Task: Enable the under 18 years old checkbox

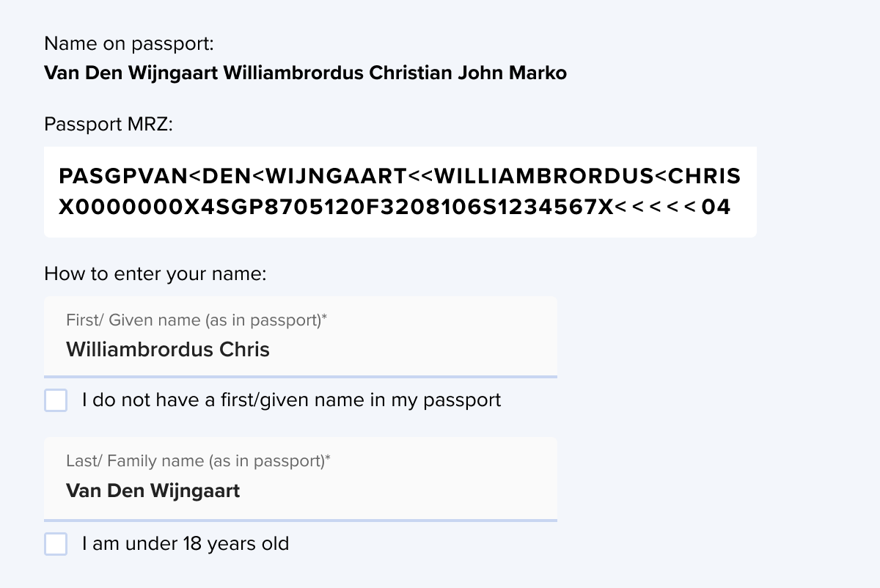Action: 56,544
